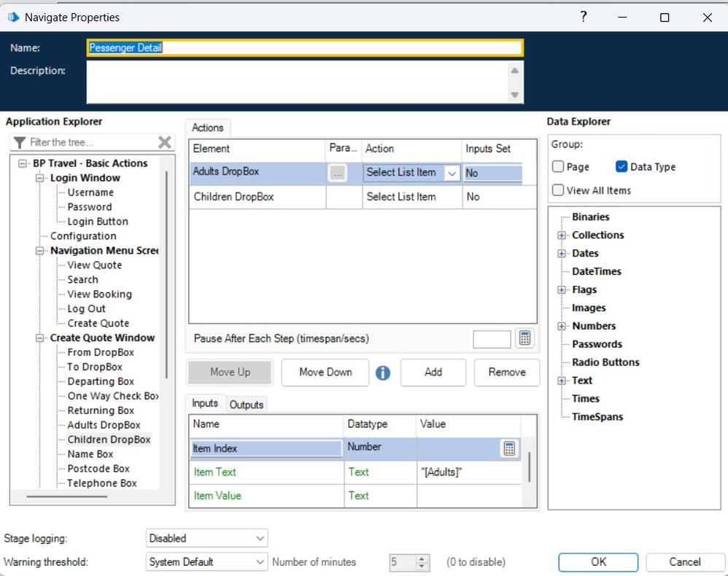Click the blue info icon beside Move Down
This screenshot has height=576, width=728.
[383, 373]
